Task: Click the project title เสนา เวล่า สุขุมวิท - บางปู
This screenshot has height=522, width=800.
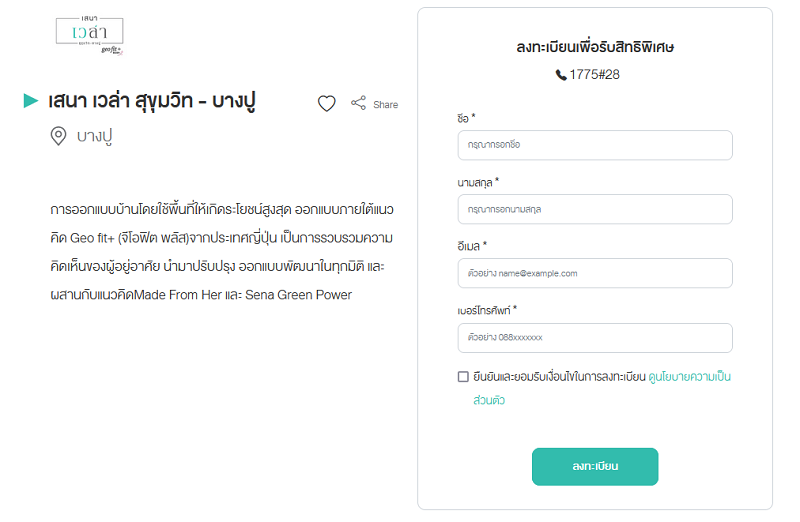Action: [x=152, y=101]
